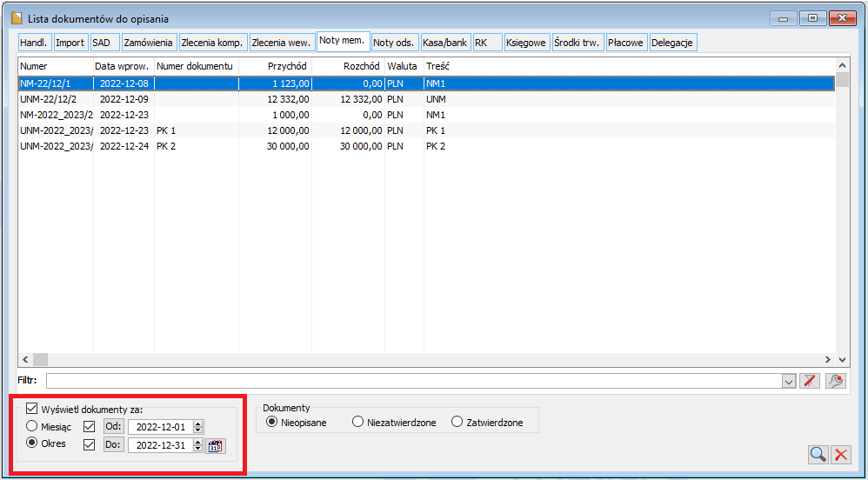Open the Noty ods. tab
868x480 pixels.
click(x=394, y=43)
